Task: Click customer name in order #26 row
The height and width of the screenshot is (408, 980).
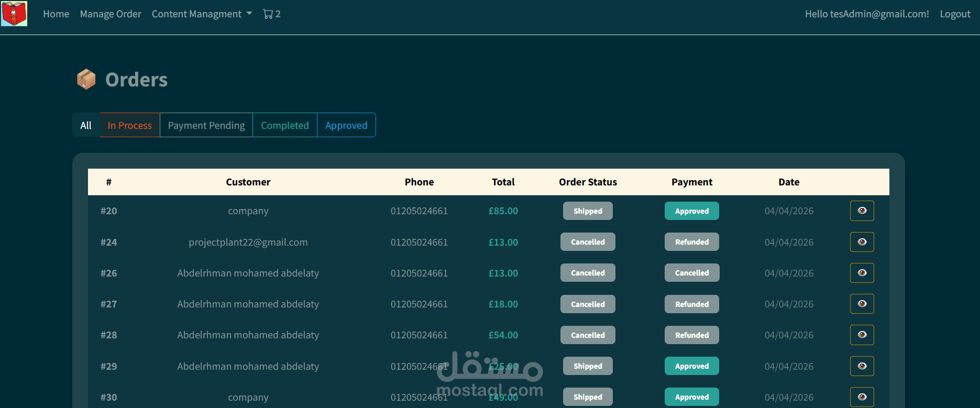Action: (x=248, y=273)
